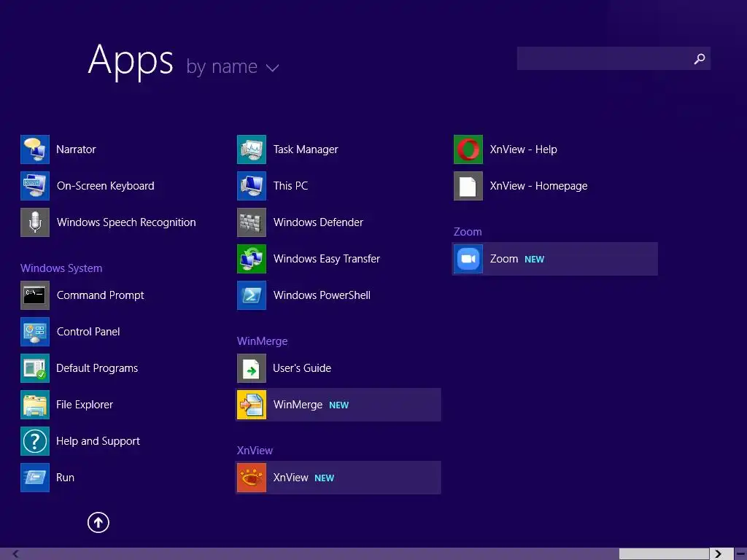Click the scrollbar left arrow
Image resolution: width=747 pixels, height=560 pixels.
(15, 554)
